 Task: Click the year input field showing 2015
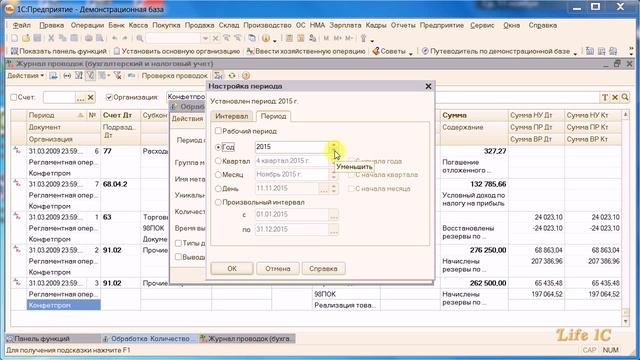click(x=292, y=147)
